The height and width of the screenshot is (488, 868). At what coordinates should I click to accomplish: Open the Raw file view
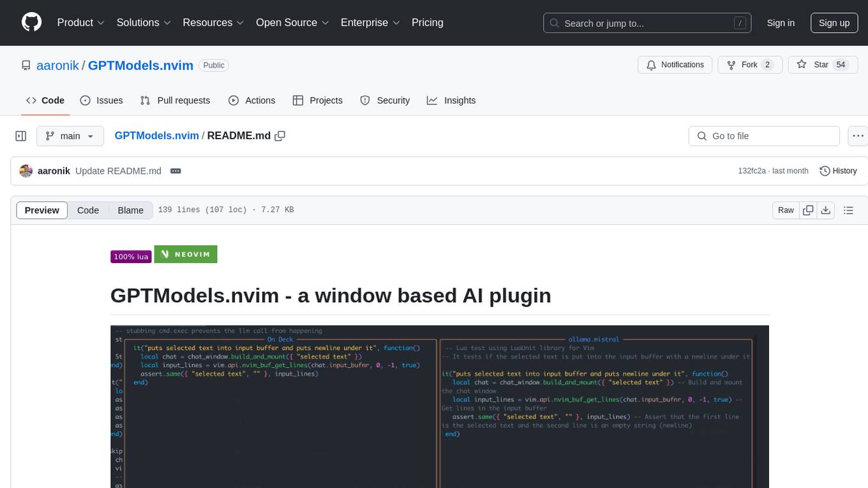pyautogui.click(x=786, y=210)
